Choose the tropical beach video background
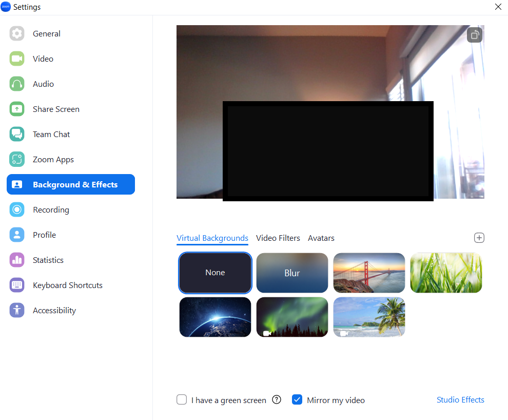Screen dimensions: 508x420 pyautogui.click(x=369, y=317)
